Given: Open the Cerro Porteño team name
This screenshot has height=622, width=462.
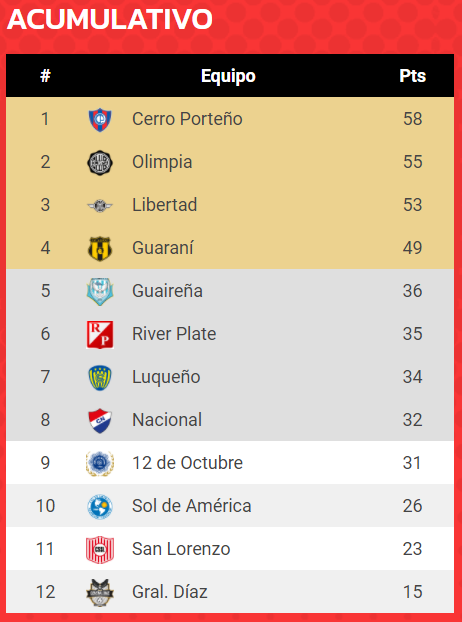Looking at the screenshot, I should (187, 119).
